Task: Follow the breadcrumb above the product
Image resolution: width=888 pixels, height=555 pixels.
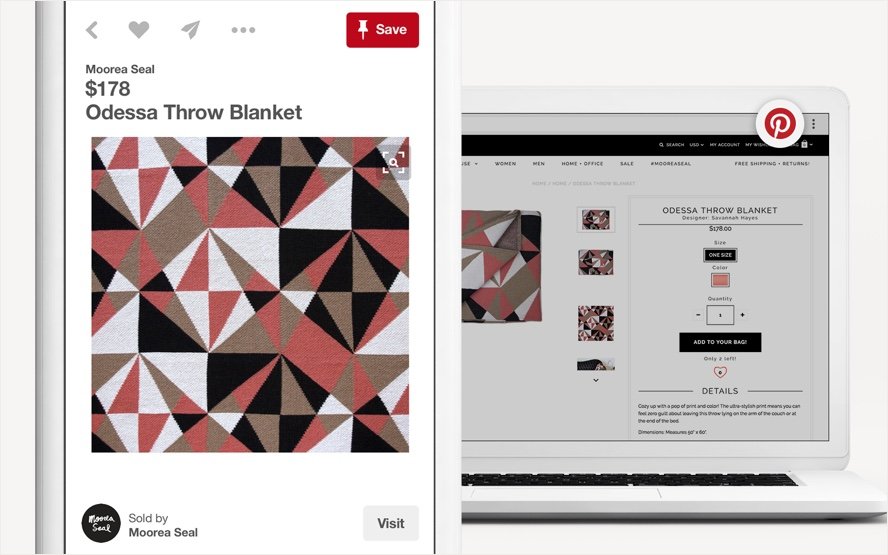Action: point(583,183)
